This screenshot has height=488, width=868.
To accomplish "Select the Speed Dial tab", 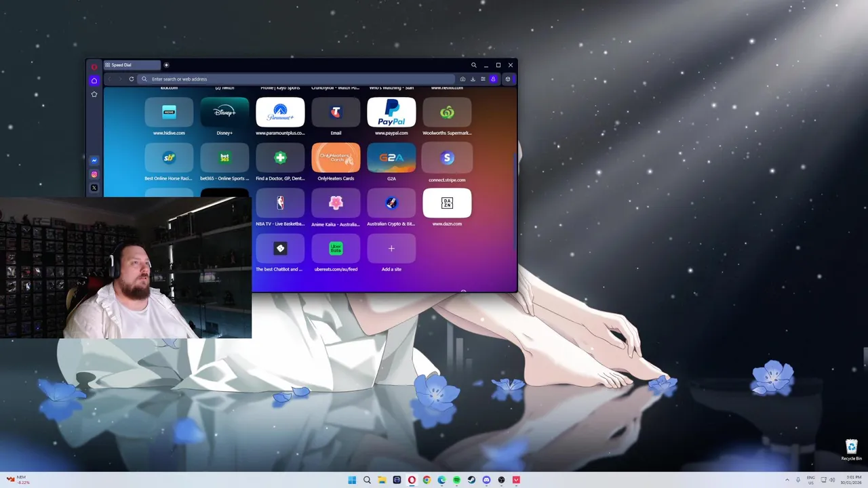I will point(132,65).
